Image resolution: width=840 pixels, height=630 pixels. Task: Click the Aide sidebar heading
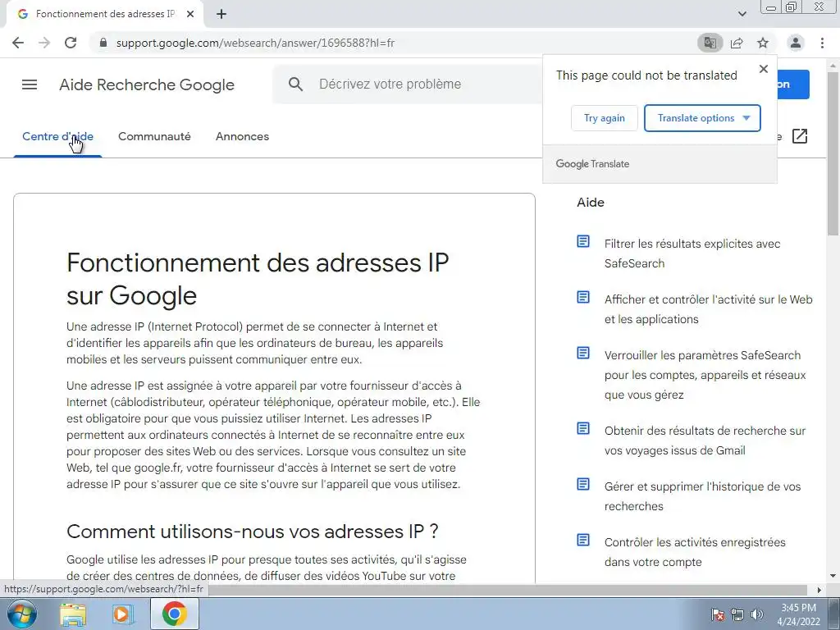click(591, 203)
